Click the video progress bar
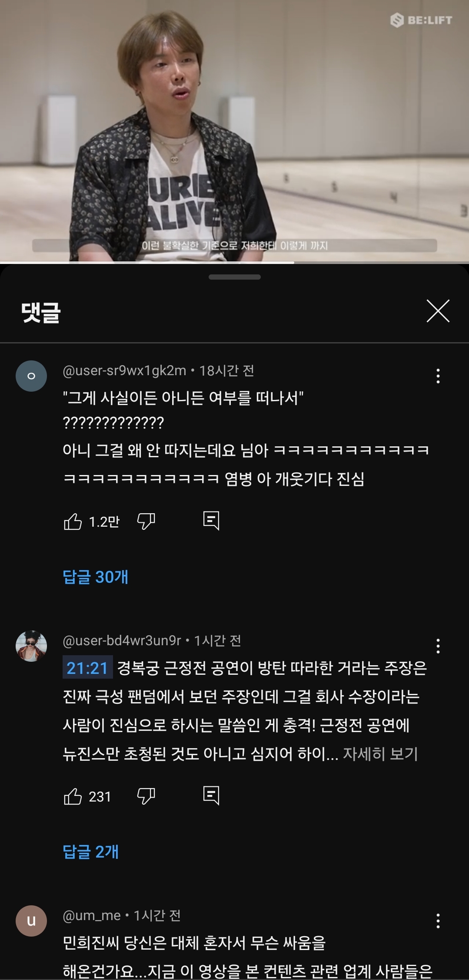Screen dimensions: 469x980 (x=234, y=262)
